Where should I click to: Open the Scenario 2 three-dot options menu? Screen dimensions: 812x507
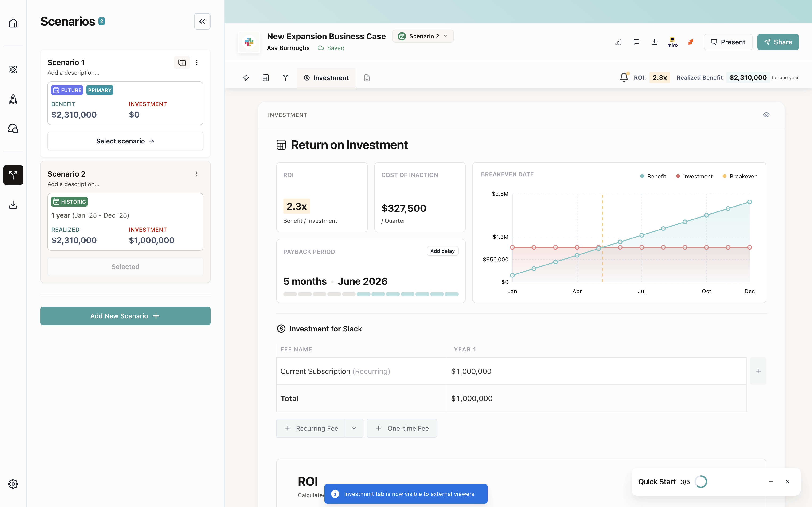coord(197,174)
